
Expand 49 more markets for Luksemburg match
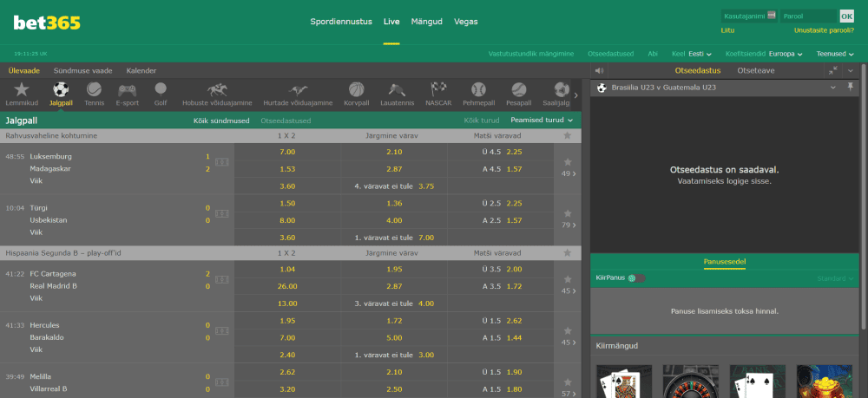tap(569, 173)
